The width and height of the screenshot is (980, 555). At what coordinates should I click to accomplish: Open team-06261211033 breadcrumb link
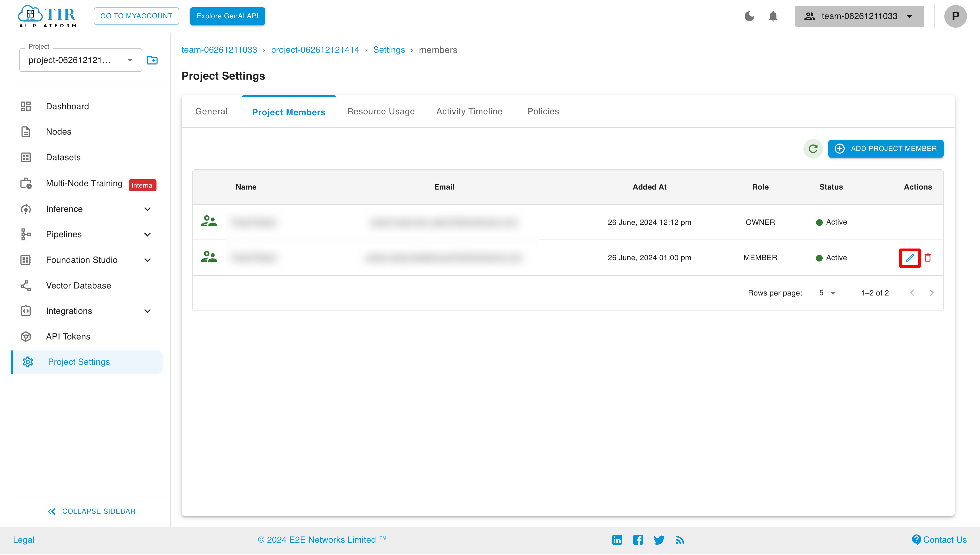(x=219, y=50)
